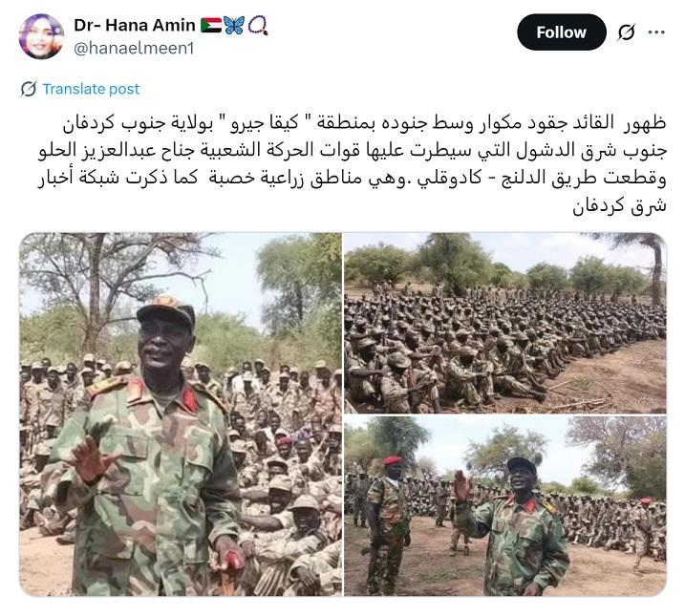Click the Dr- Hana Amin display name
Screen dimensions: 685x616
pyautogui.click(x=135, y=26)
